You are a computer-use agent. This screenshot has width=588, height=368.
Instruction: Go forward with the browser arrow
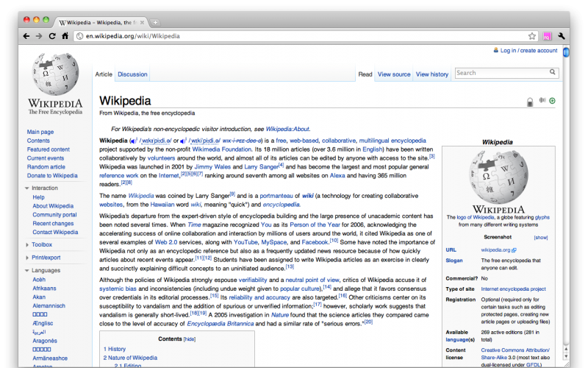[x=39, y=36]
